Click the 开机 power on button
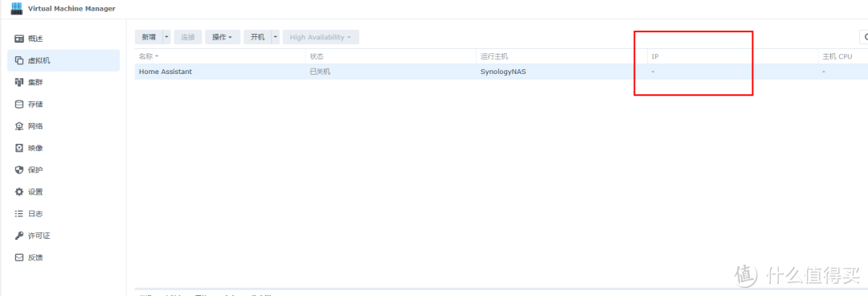The height and width of the screenshot is (296, 868). tap(257, 37)
